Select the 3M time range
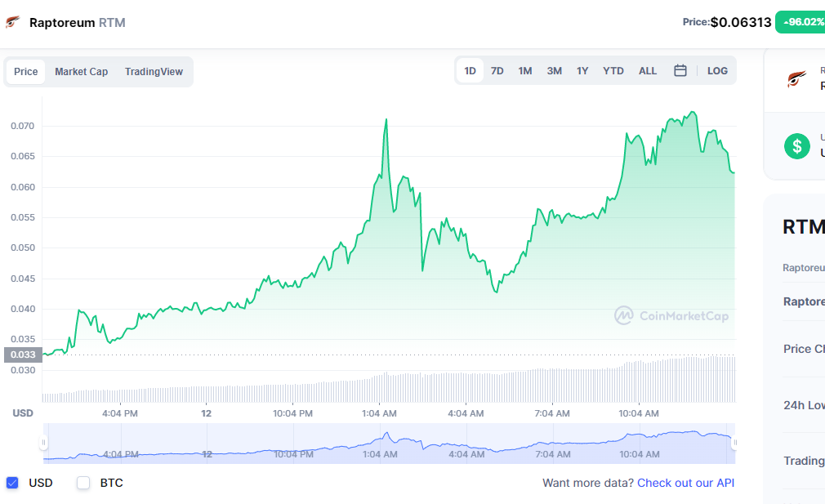This screenshot has width=825, height=504. point(554,70)
